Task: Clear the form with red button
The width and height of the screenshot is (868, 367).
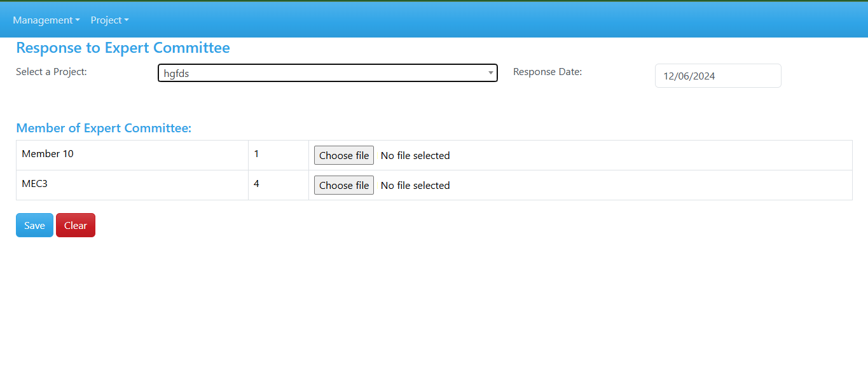Action: coord(76,225)
